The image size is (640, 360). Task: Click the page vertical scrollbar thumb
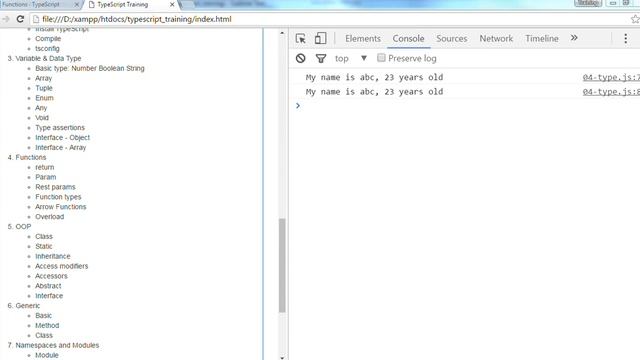click(x=282, y=265)
